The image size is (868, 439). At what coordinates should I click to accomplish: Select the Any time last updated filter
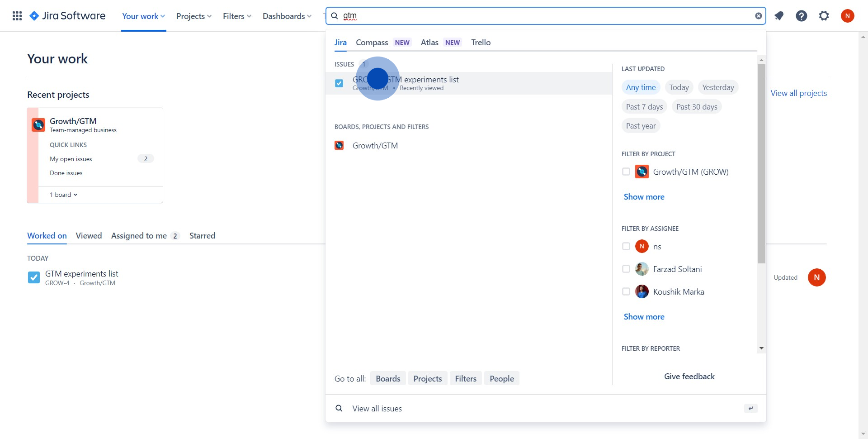coord(641,87)
